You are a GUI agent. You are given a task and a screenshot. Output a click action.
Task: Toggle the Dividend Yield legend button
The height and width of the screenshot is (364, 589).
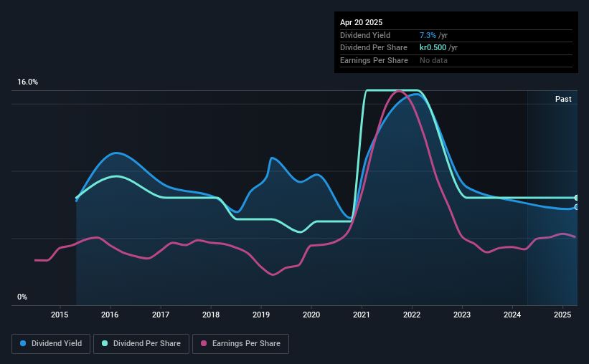(x=51, y=344)
